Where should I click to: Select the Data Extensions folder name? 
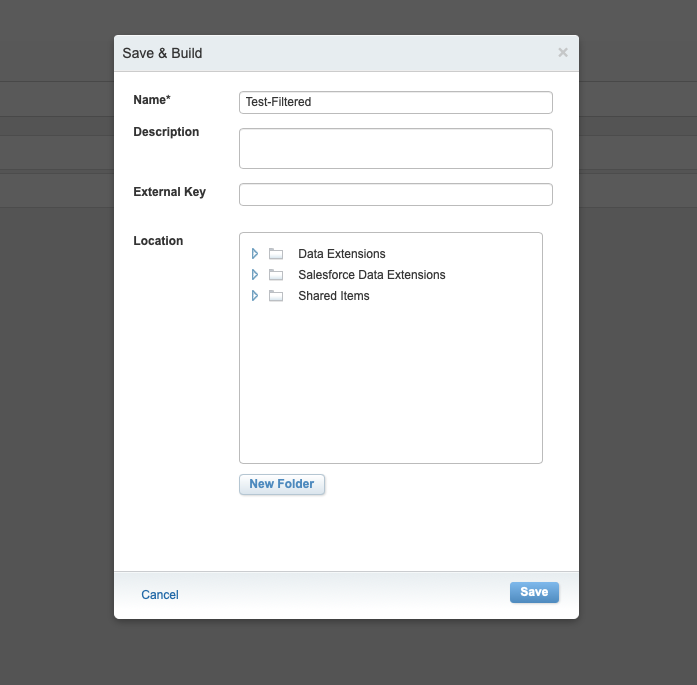click(341, 254)
